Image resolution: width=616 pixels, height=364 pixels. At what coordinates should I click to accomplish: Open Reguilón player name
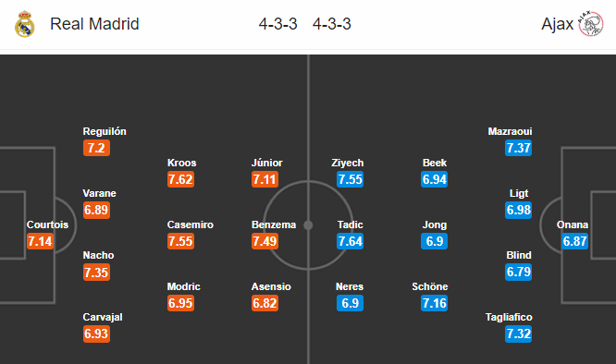click(105, 131)
